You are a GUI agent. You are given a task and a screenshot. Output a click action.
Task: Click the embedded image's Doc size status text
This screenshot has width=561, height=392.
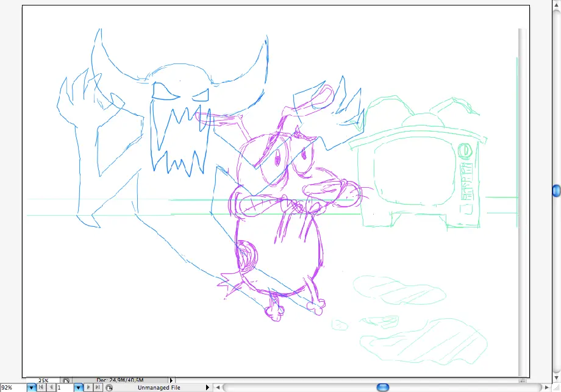coord(120,380)
